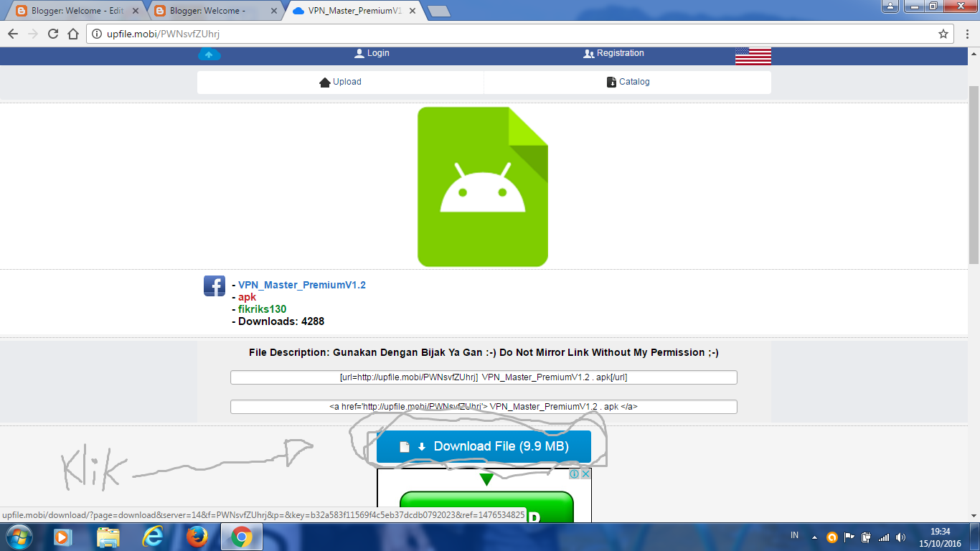The height and width of the screenshot is (551, 980).
Task: Click the US flag language icon
Action: (753, 56)
